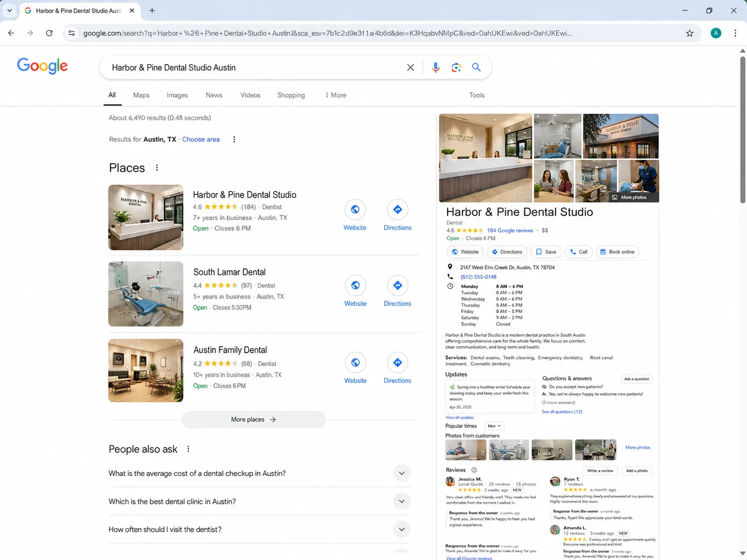
Task: Click the Ask a question button
Action: 637,378
